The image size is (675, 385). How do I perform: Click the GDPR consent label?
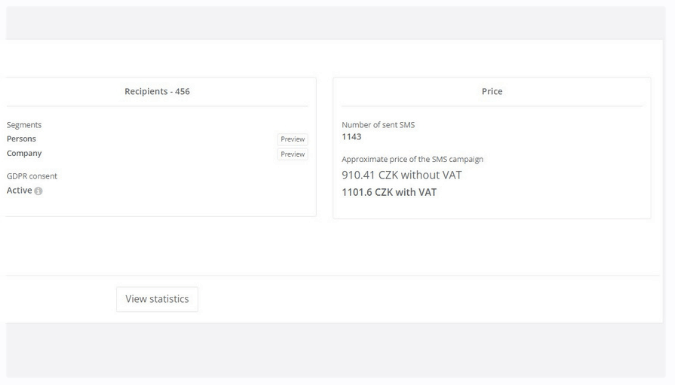32,176
